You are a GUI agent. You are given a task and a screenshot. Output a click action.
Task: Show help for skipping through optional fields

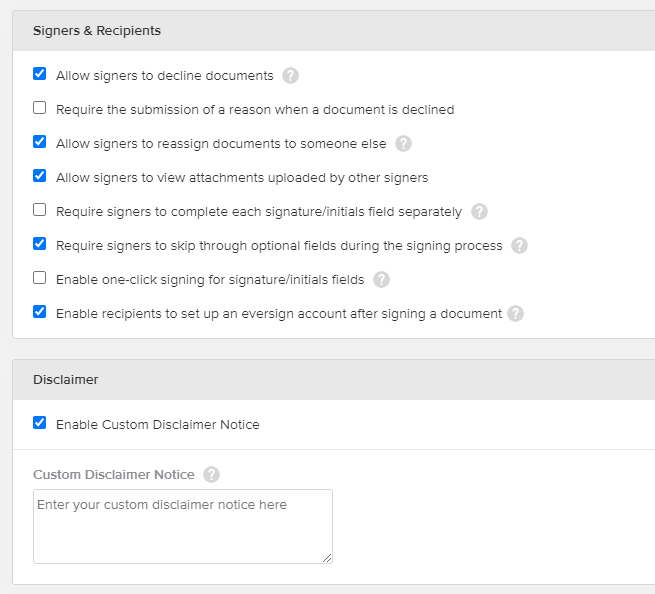(519, 245)
